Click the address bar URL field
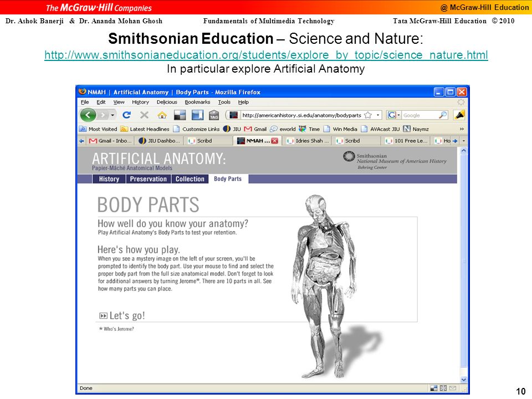Viewport: 532px width, 399px height. click(x=301, y=115)
